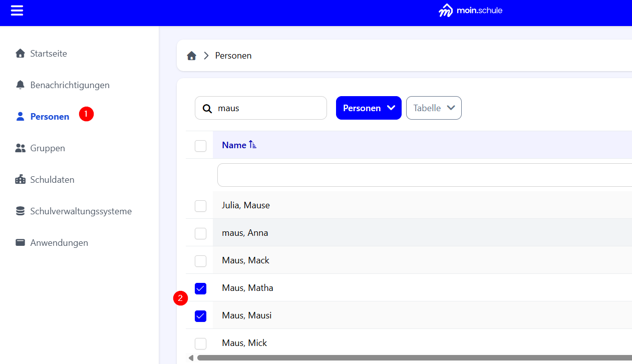Image resolution: width=632 pixels, height=364 pixels.
Task: Click the Gruppen people icon
Action: click(x=20, y=148)
